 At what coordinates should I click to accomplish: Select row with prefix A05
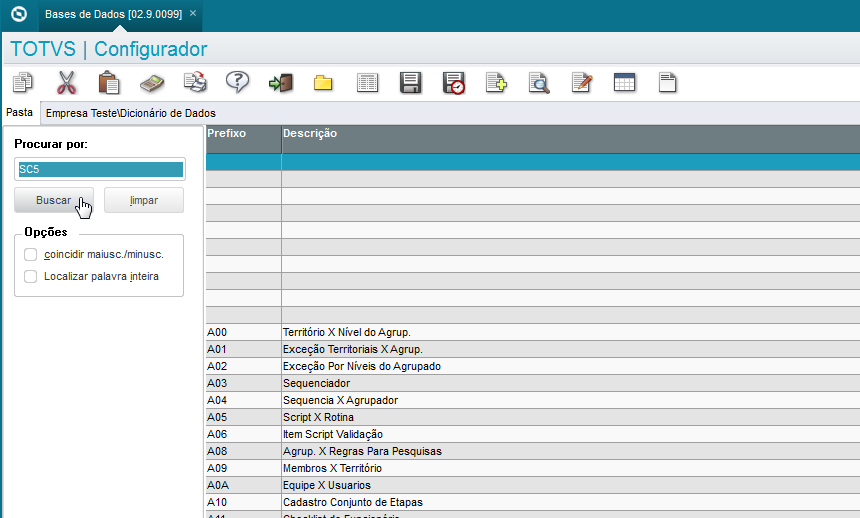coord(533,418)
